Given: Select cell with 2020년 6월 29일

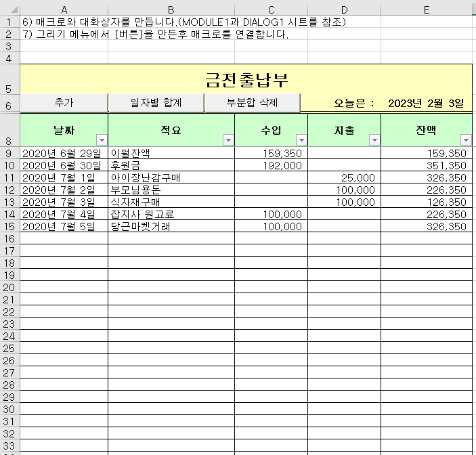Looking at the screenshot, I should 64,153.
